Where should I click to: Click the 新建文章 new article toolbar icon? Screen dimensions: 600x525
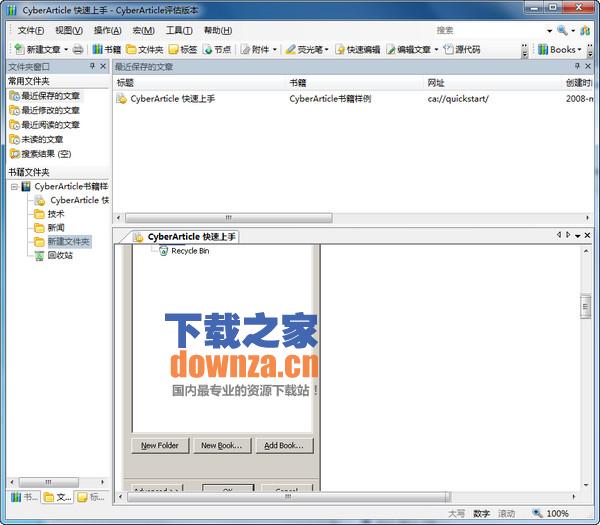click(19, 49)
